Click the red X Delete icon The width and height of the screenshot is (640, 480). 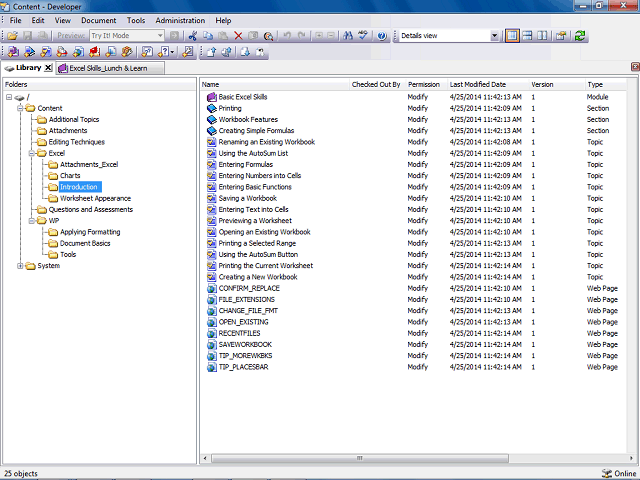pos(238,36)
